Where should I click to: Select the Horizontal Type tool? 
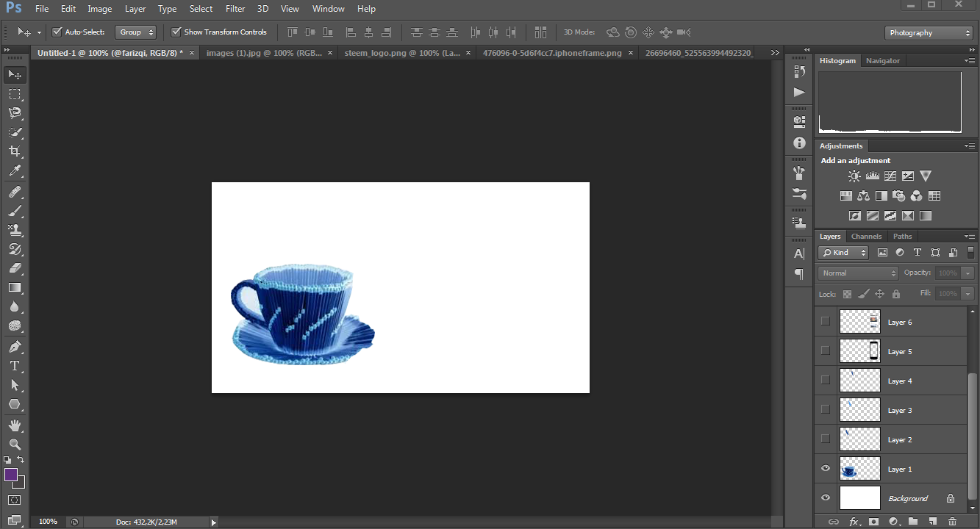(15, 366)
